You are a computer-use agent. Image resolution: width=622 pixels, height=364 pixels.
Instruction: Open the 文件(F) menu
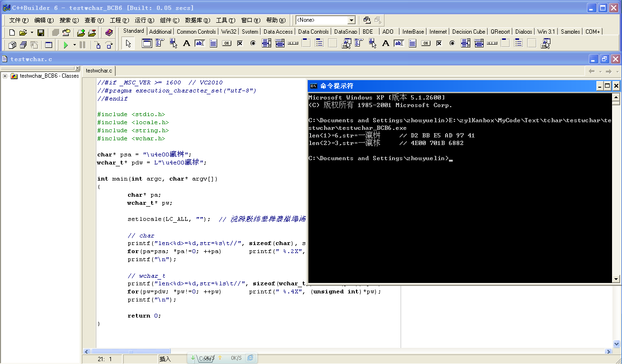coord(19,20)
